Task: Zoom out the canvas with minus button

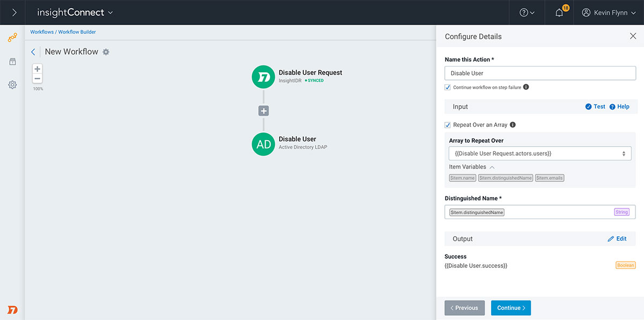Action: pyautogui.click(x=38, y=79)
